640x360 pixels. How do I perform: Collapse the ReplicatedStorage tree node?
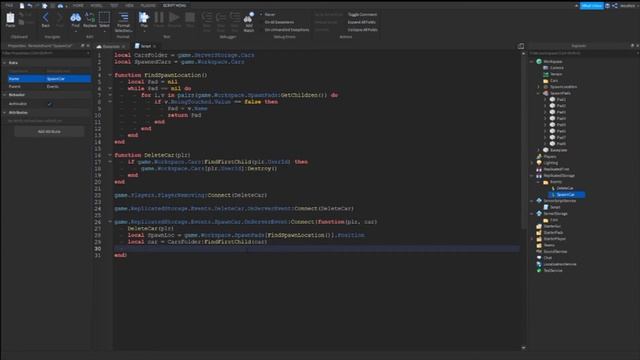point(531,176)
